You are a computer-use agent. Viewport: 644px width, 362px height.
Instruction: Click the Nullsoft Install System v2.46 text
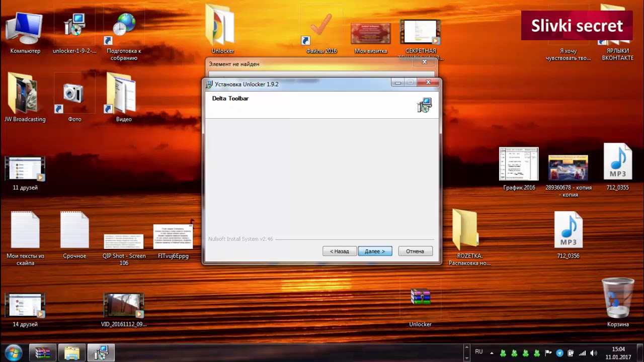(240, 239)
